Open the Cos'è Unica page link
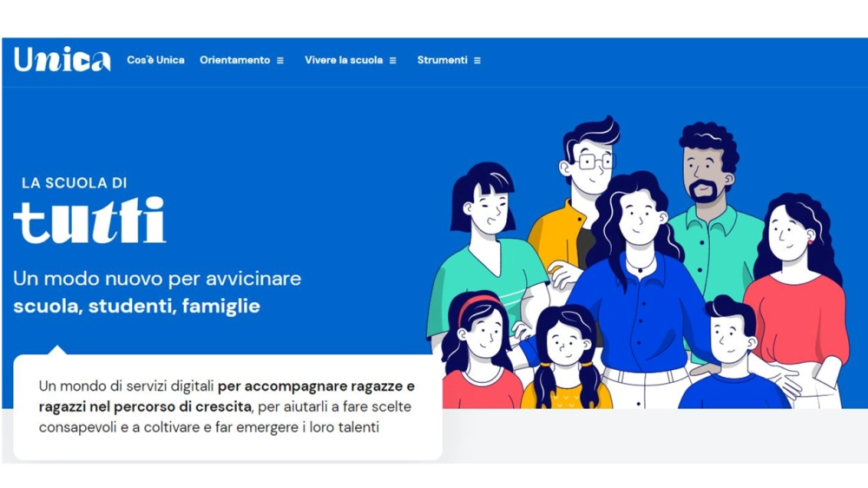The image size is (868, 488). pyautogui.click(x=155, y=60)
